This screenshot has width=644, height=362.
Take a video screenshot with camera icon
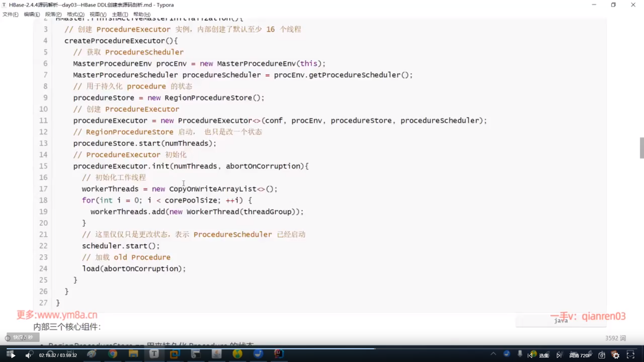click(602, 355)
